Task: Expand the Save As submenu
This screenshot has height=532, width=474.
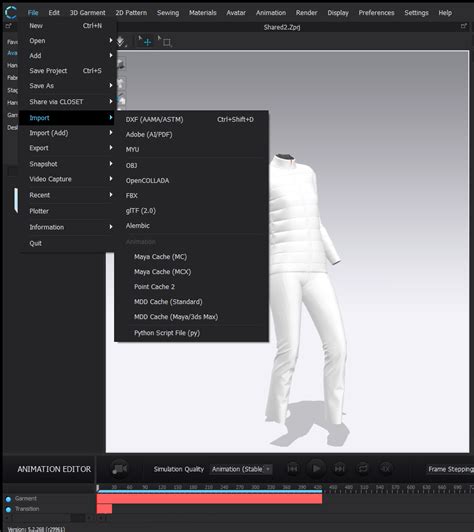Action: click(68, 86)
